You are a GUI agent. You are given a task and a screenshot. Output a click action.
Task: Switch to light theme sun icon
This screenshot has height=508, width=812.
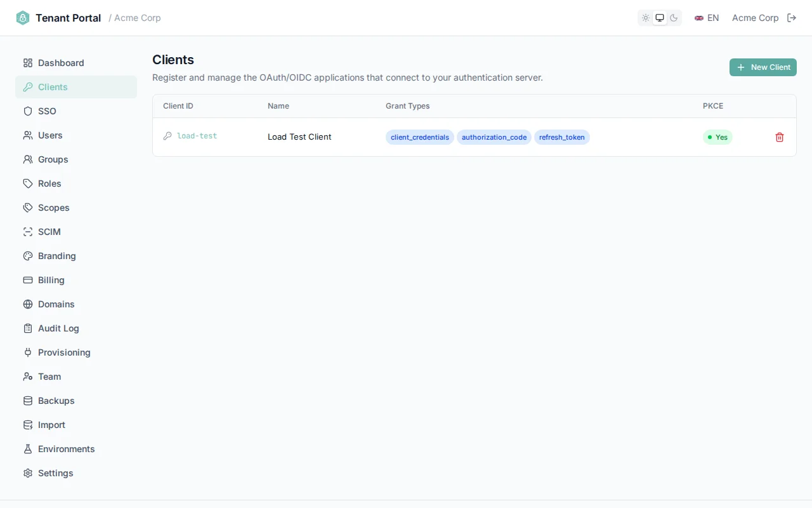tap(646, 18)
